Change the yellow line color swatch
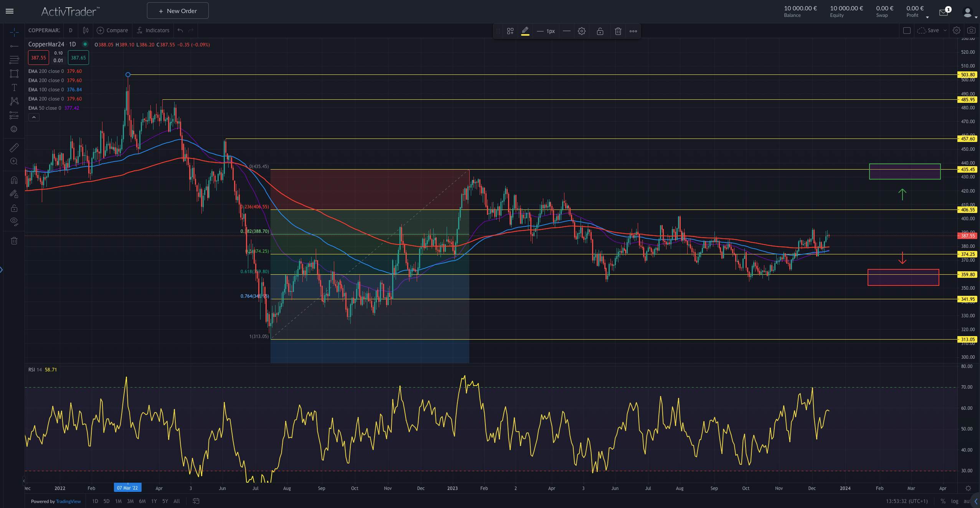The height and width of the screenshot is (508, 980). tap(525, 31)
